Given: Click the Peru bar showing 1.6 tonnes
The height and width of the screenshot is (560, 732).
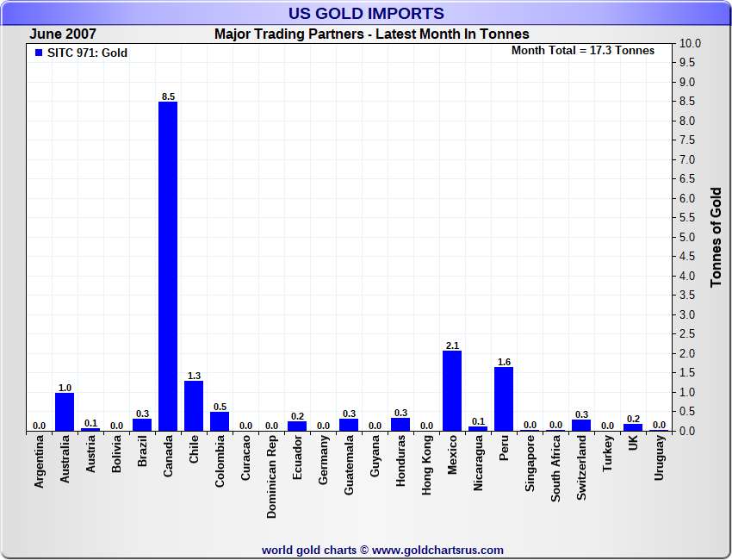Looking at the screenshot, I should pos(504,399).
